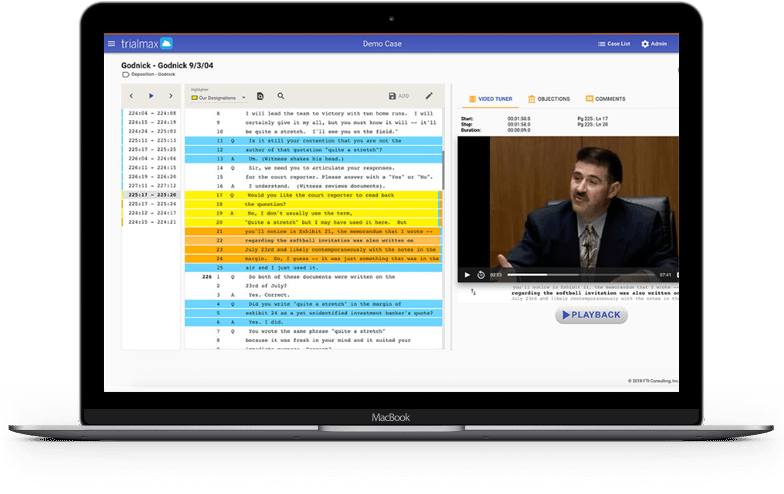
Task: Open the hamburger menu beside trialmax logo
Action: [112, 44]
